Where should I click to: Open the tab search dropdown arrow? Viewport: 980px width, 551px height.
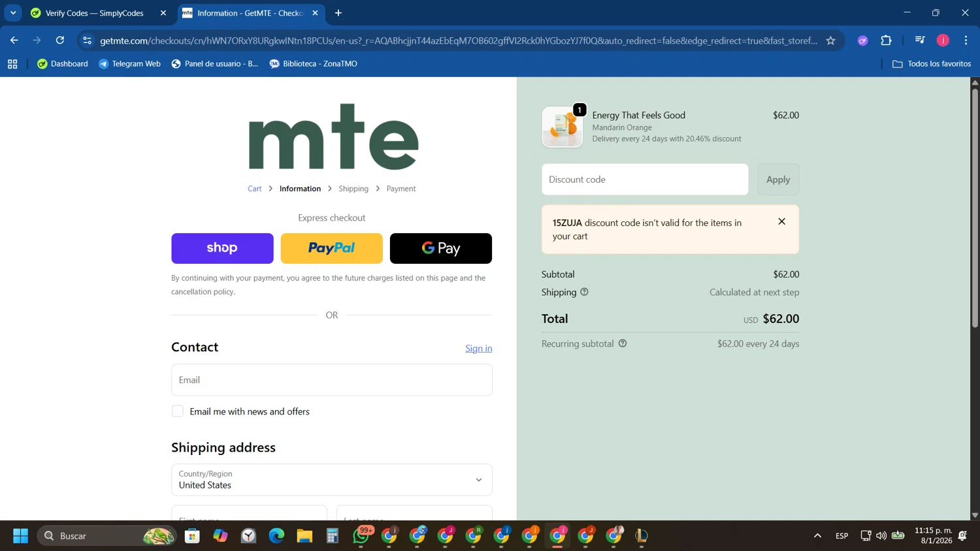13,13
